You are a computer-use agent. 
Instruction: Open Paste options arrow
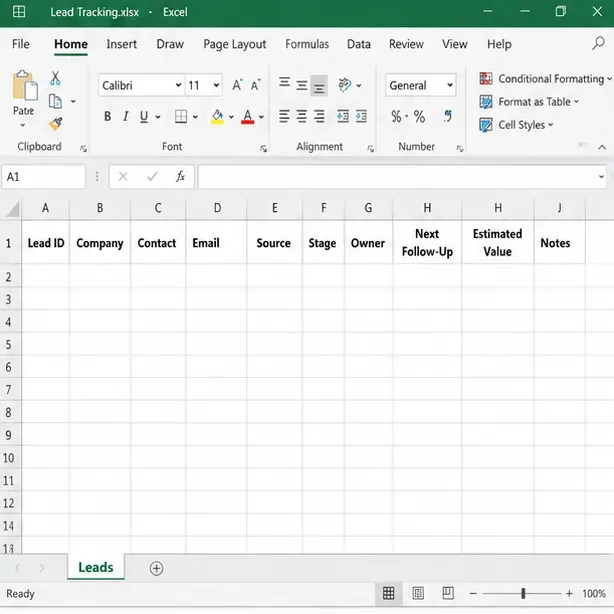tap(23, 125)
